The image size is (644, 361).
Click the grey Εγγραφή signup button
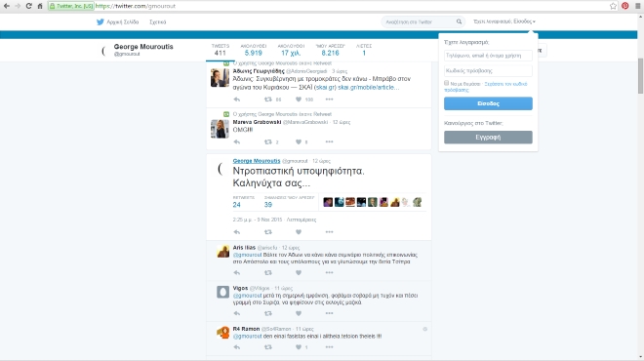click(488, 138)
